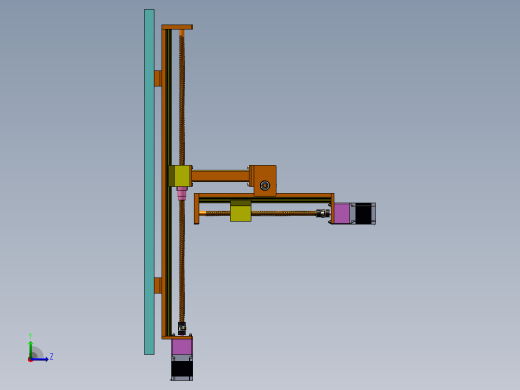
Task: Select the black stepper motor at bottom
Action: (x=182, y=369)
